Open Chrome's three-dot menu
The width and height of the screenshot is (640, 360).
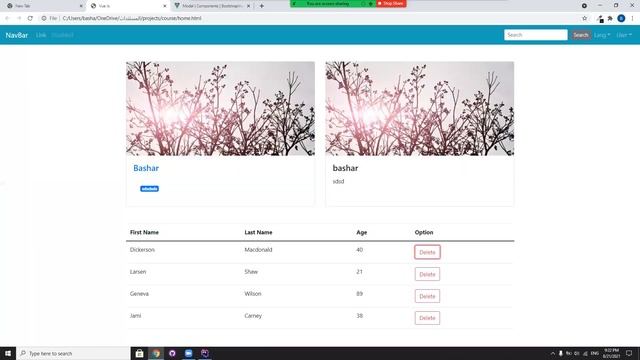[632, 18]
